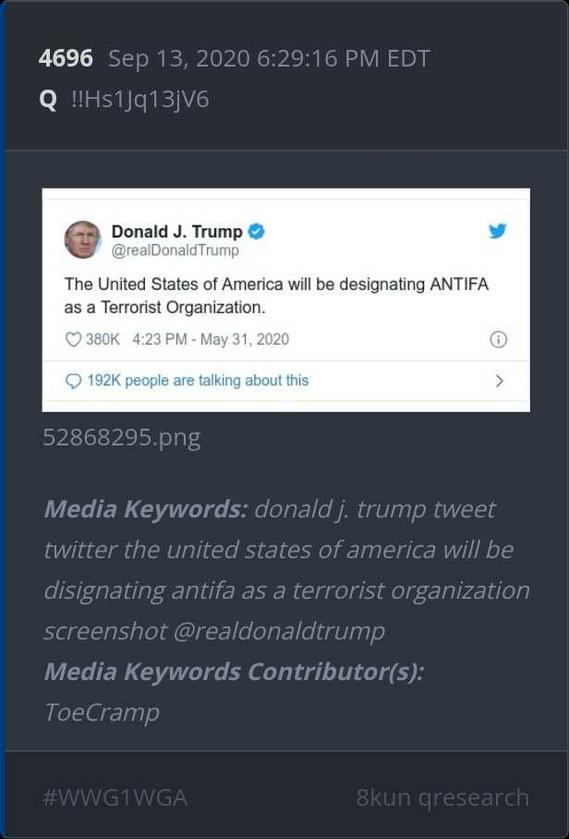This screenshot has height=839, width=569.
Task: Open post number 4696
Action: [x=66, y=58]
